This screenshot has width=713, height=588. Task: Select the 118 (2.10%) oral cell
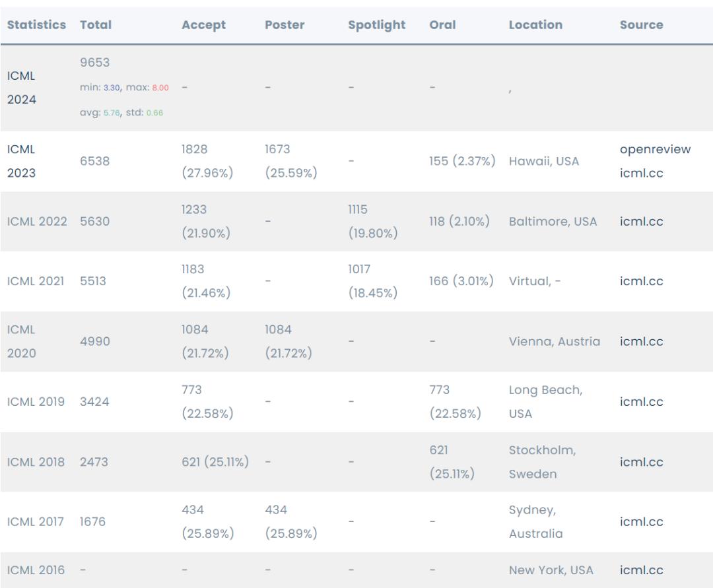(459, 221)
